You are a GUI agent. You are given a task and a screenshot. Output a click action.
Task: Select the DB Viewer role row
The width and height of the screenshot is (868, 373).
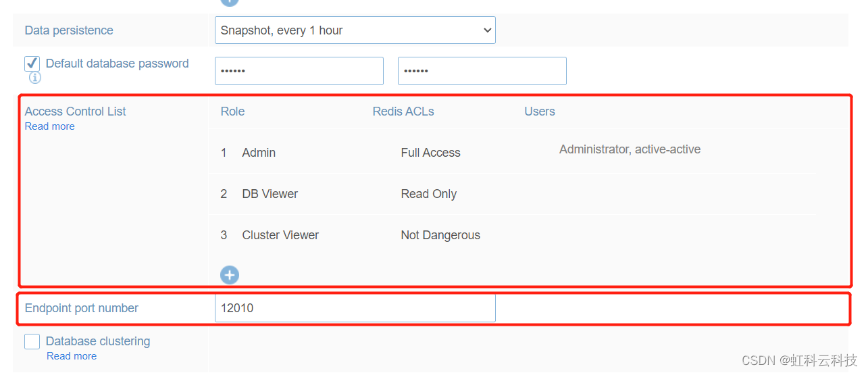point(513,194)
